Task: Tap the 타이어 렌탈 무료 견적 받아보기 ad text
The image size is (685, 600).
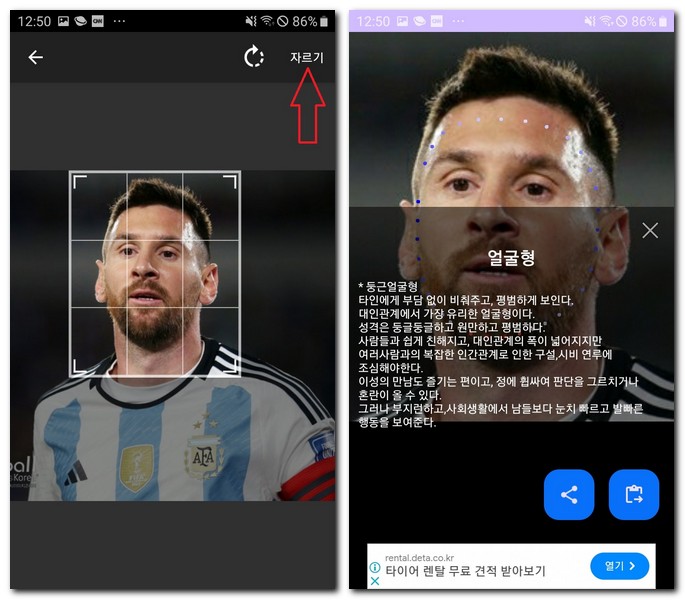Action: pyautogui.click(x=465, y=571)
